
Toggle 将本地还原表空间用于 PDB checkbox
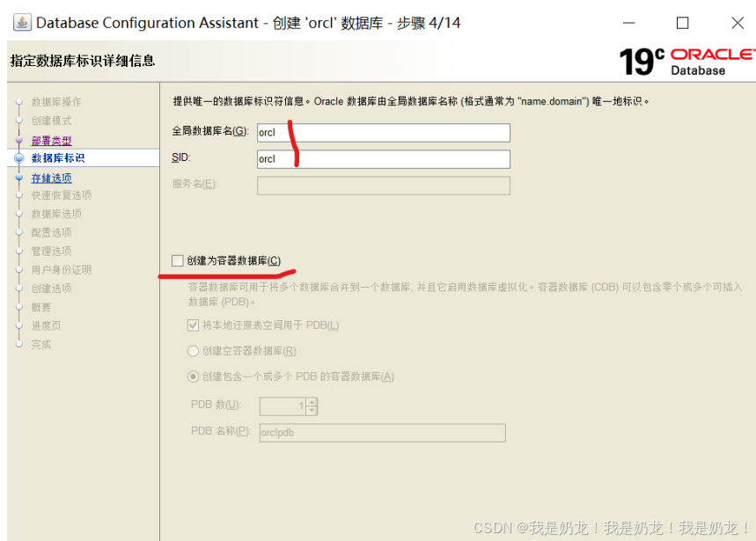193,325
